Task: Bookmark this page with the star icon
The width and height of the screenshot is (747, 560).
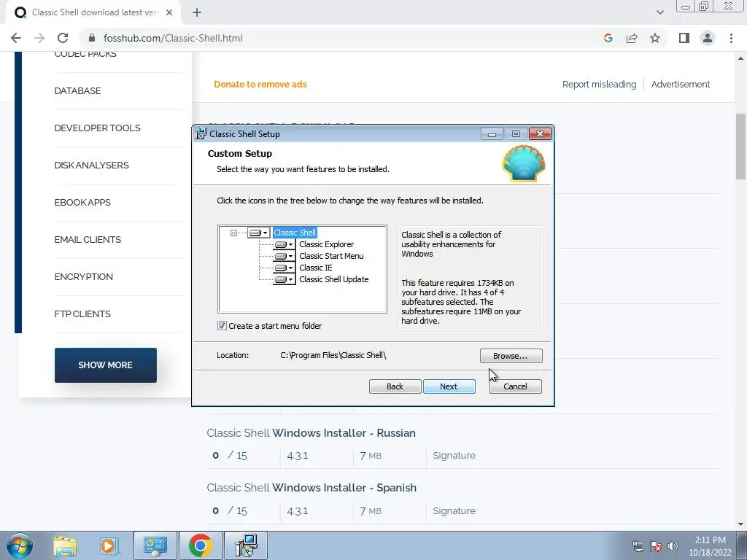Action: click(655, 38)
